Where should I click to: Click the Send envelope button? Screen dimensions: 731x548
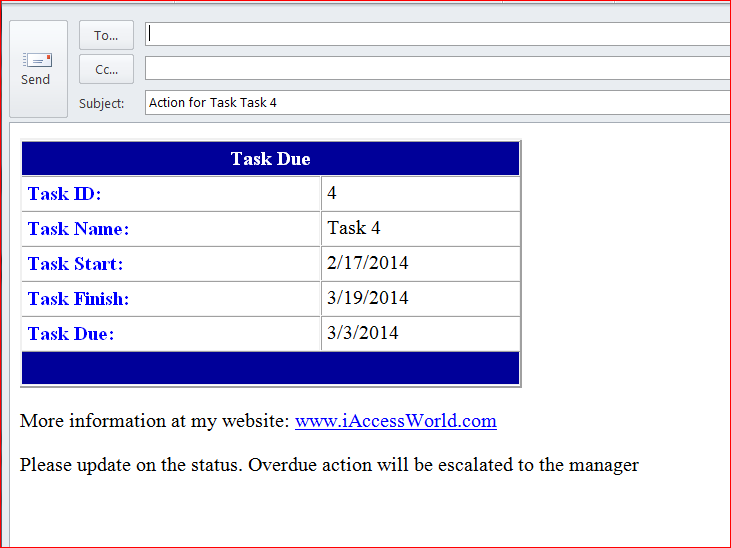click(38, 69)
